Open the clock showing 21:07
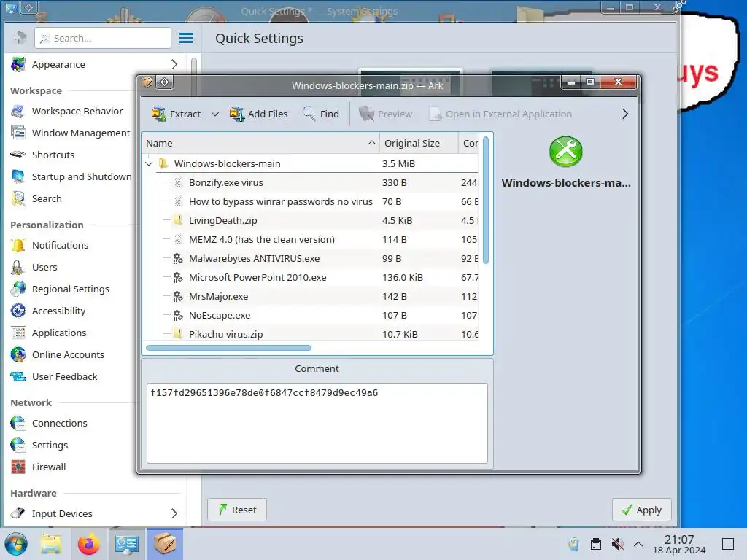 click(x=679, y=544)
